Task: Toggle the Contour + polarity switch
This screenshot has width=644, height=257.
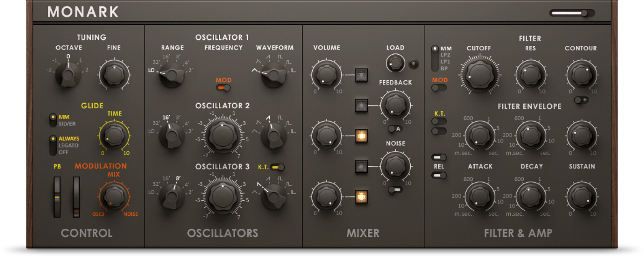Action: (x=581, y=100)
